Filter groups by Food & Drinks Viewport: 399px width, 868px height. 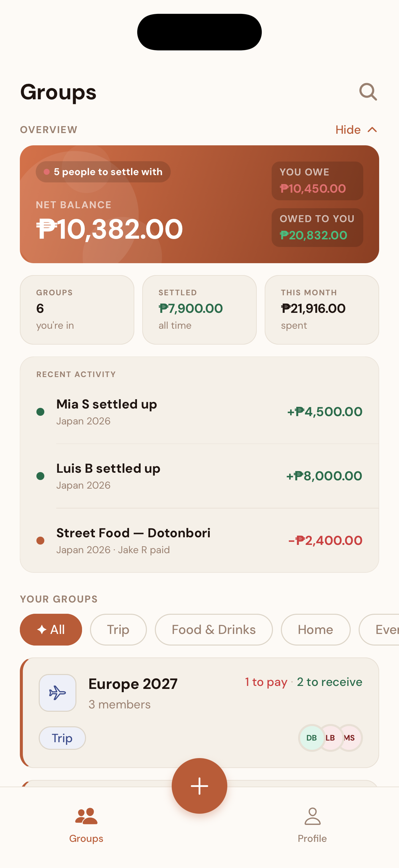click(213, 629)
